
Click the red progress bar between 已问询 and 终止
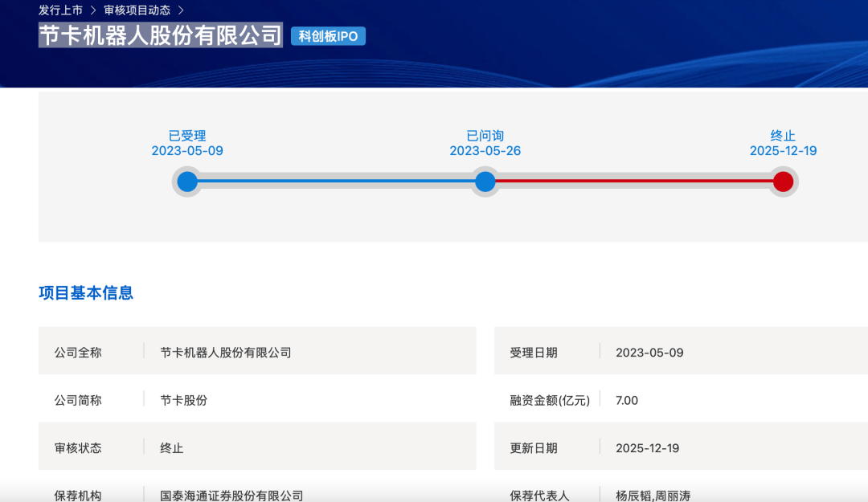(x=634, y=182)
